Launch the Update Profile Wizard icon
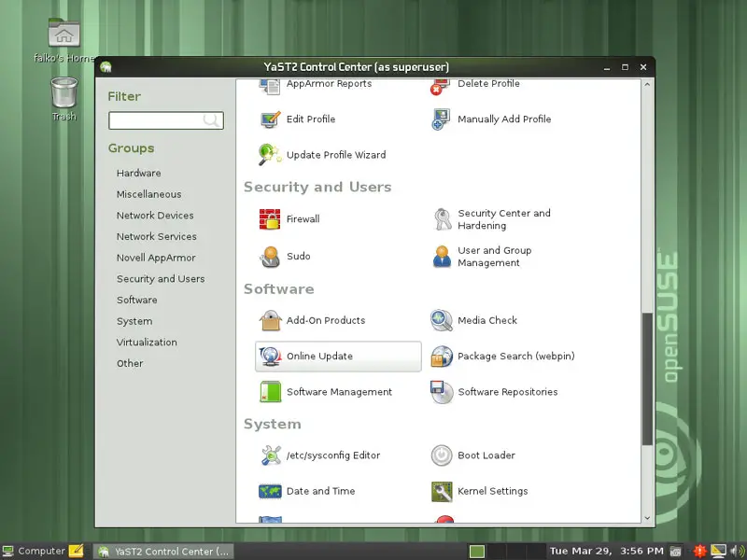This screenshot has height=560, width=747. [x=270, y=155]
